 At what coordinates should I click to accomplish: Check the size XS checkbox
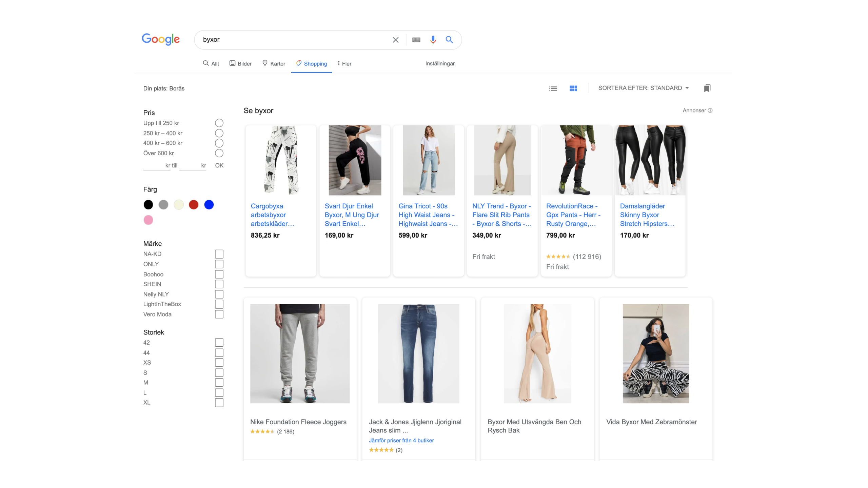(219, 363)
